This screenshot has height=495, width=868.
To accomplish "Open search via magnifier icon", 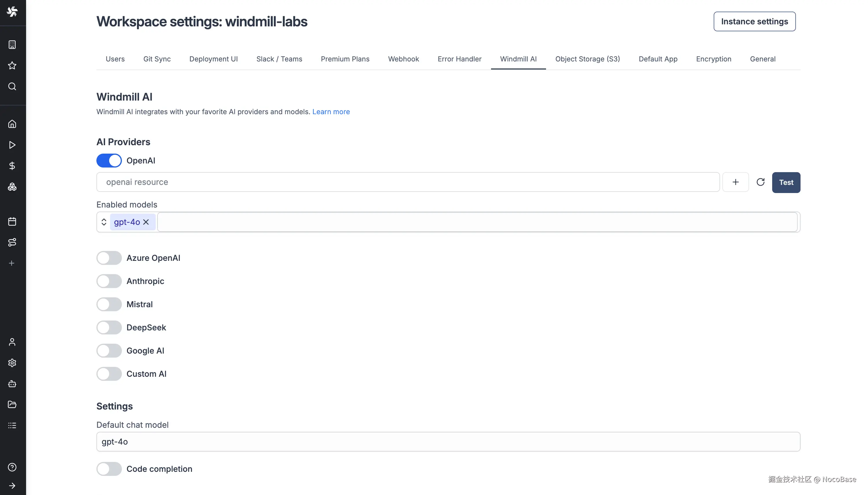I will click(12, 86).
